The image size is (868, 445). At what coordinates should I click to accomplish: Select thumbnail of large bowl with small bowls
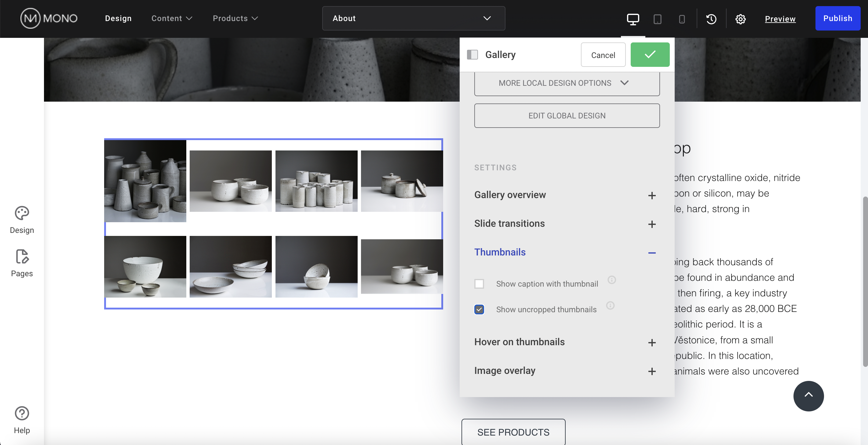click(145, 266)
